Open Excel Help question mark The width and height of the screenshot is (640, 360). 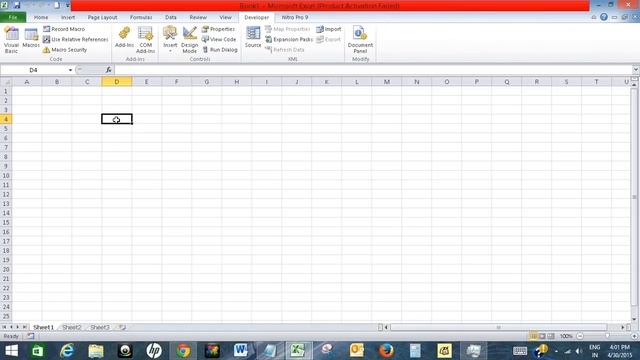[604, 17]
